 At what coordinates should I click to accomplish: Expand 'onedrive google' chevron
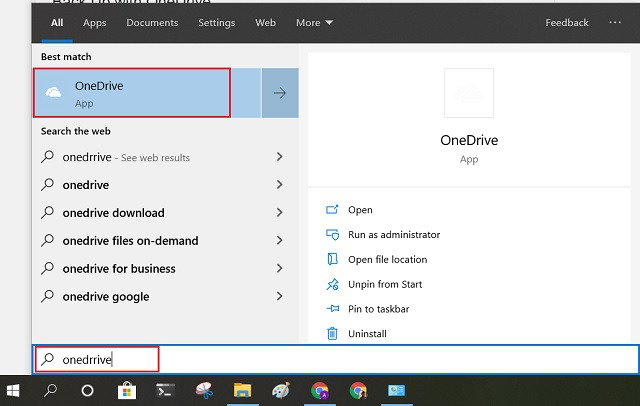pyautogui.click(x=280, y=296)
